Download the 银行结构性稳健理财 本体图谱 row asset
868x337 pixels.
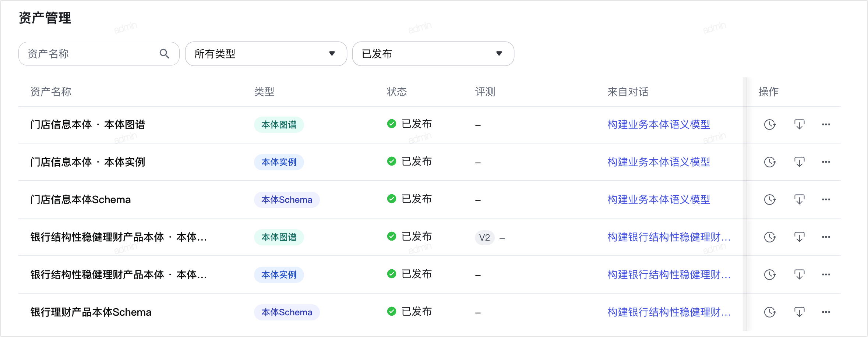point(799,237)
